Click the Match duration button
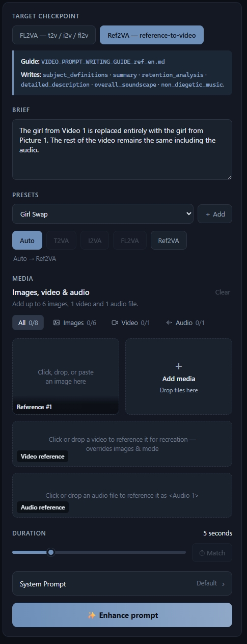This screenshot has width=247, height=644. click(212, 553)
